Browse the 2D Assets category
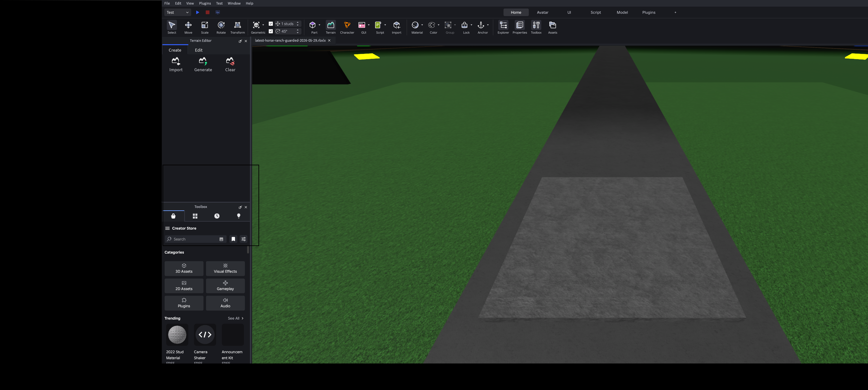The width and height of the screenshot is (868, 390). click(184, 286)
